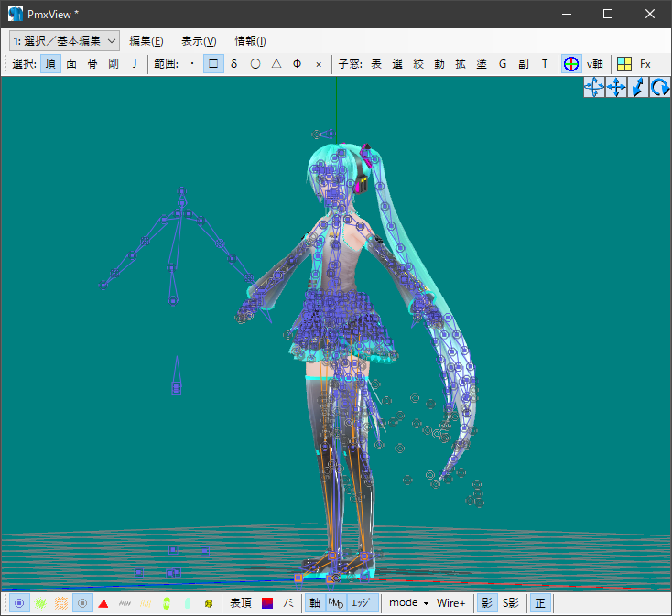Image resolution: width=672 pixels, height=616 pixels.
Task: Toggle the MMD display button
Action: point(336,603)
